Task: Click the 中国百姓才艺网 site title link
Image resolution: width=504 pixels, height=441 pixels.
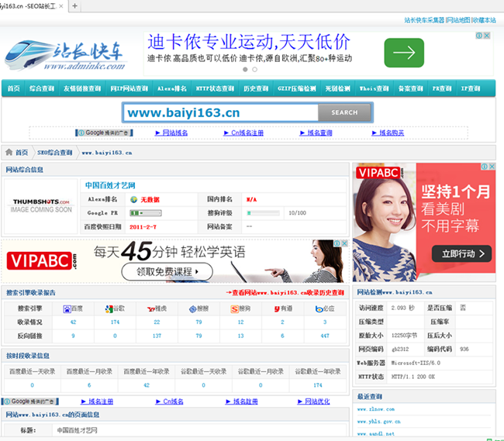Action: (110, 186)
